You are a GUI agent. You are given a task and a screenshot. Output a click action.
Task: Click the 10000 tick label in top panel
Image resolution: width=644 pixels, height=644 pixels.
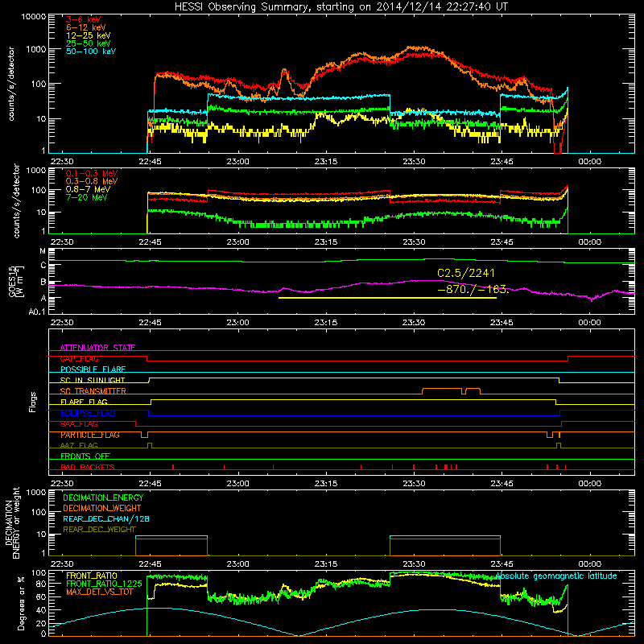point(33,16)
